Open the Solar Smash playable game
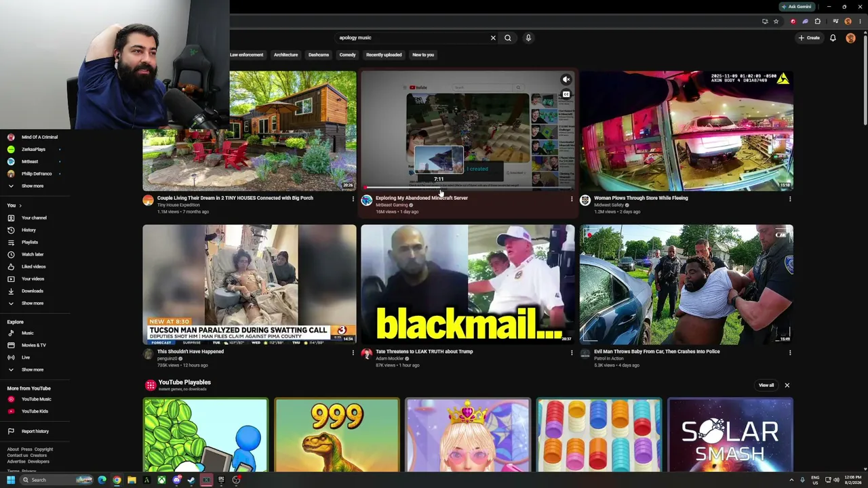The width and height of the screenshot is (868, 488). [730, 434]
